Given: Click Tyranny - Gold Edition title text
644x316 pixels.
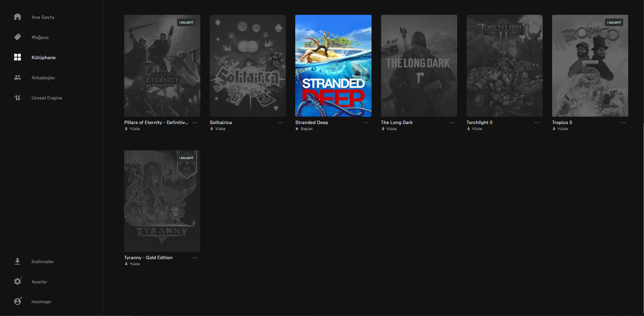Looking at the screenshot, I should point(148,258).
